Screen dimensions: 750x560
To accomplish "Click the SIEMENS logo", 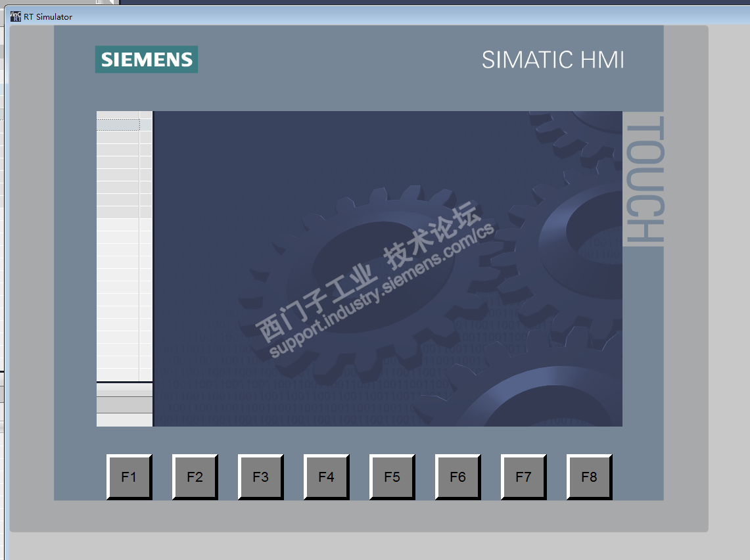I will [x=147, y=59].
